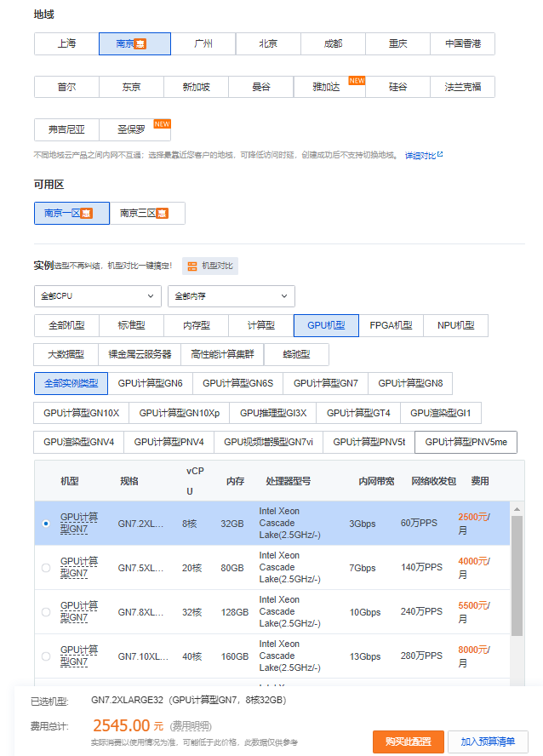Choose the 曼谷 region

261,88
